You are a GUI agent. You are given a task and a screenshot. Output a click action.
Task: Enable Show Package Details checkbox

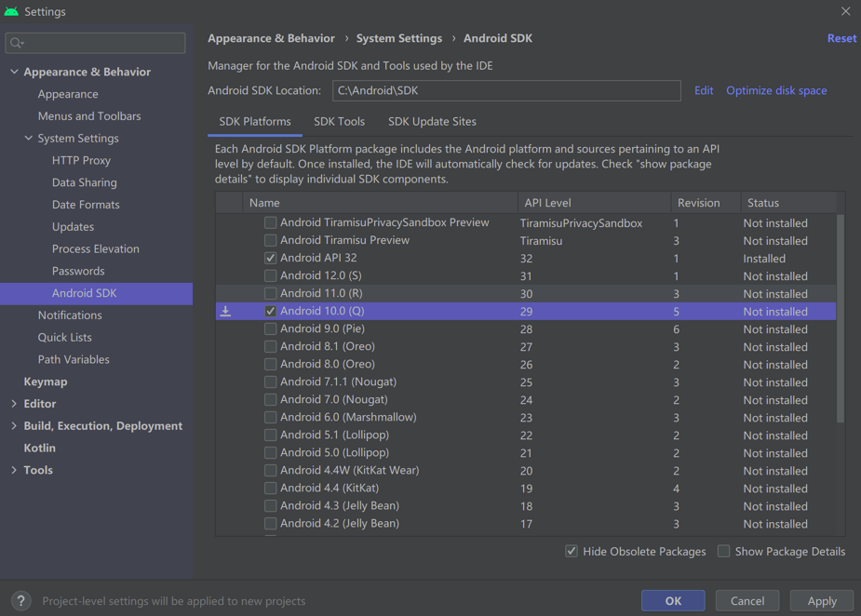tap(723, 552)
